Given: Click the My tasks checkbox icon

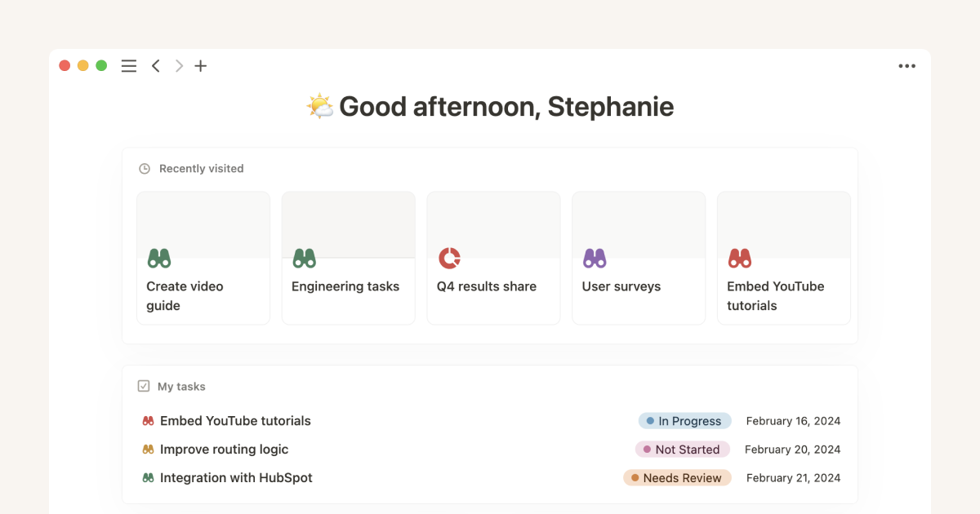Looking at the screenshot, I should (x=144, y=386).
